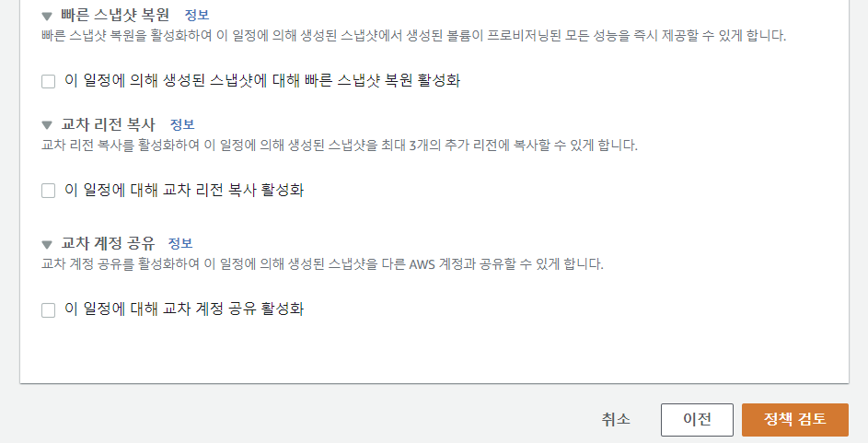
Task: Click label text 빠른 스냅샷 복원 활성화
Action: (x=262, y=80)
